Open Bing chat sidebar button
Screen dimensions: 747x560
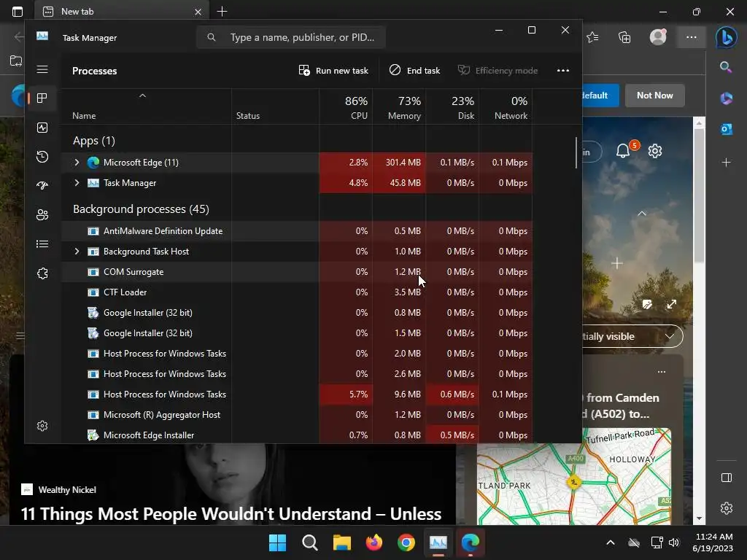(x=726, y=38)
